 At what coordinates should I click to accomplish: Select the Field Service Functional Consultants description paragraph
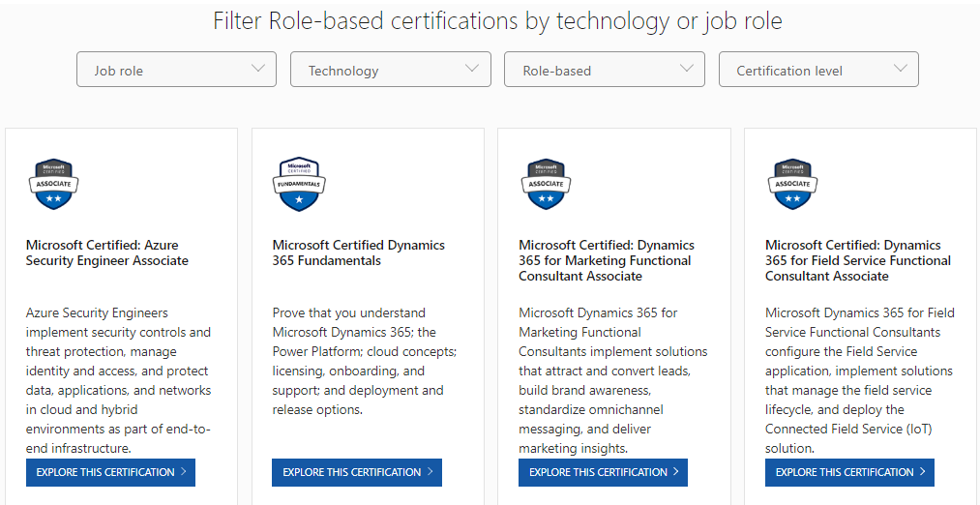point(859,380)
